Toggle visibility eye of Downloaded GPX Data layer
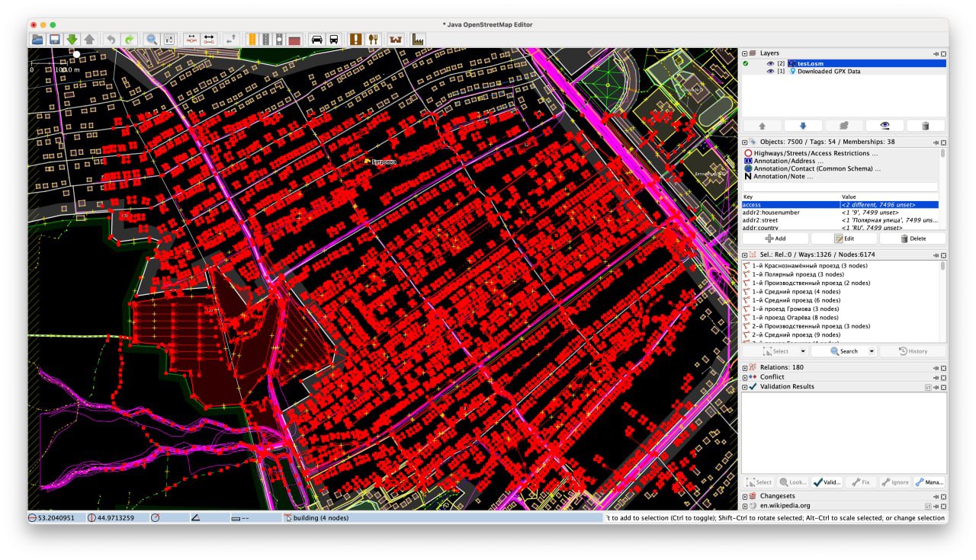This screenshot has width=976, height=560. pyautogui.click(x=770, y=71)
